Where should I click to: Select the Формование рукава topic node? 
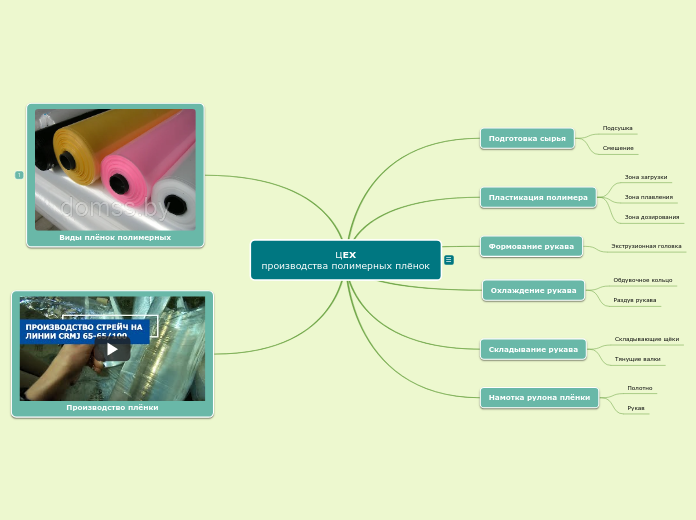pos(531,246)
